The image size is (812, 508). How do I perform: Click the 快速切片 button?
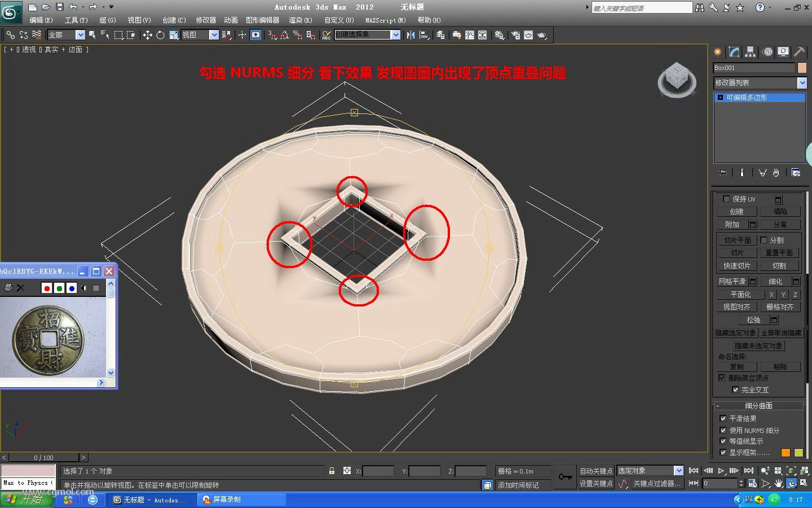point(737,266)
